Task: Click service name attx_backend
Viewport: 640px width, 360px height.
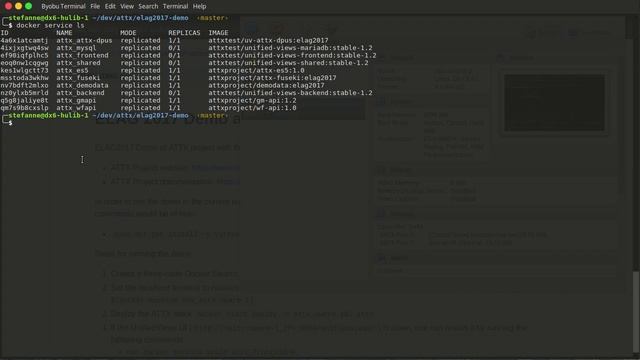Action: tap(80, 93)
